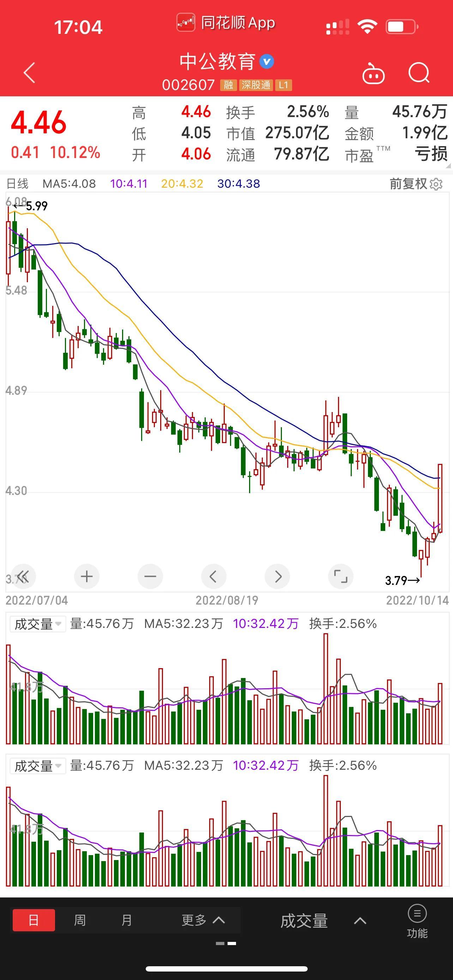
Task: Tap the latest candlestick on 2022/10/14
Action: click(440, 498)
